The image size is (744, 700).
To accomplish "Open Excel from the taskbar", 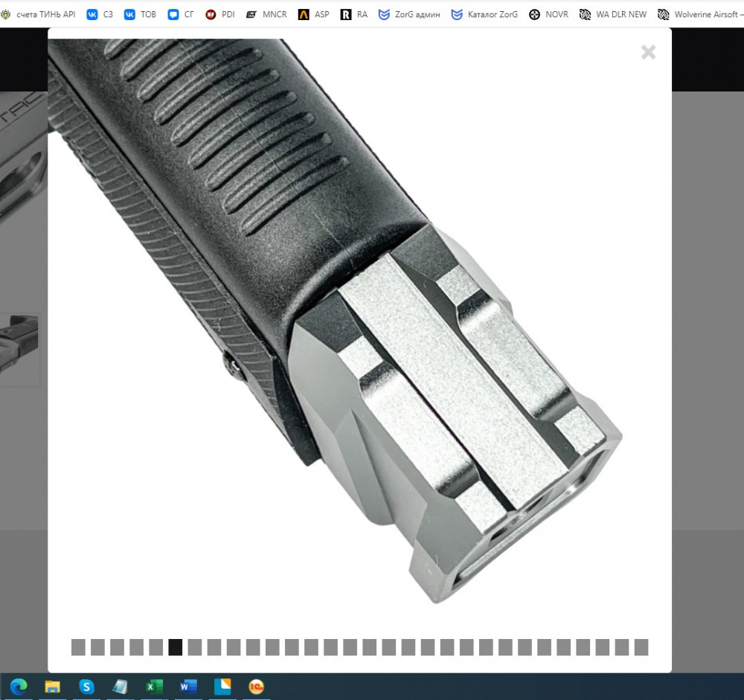I will (154, 687).
